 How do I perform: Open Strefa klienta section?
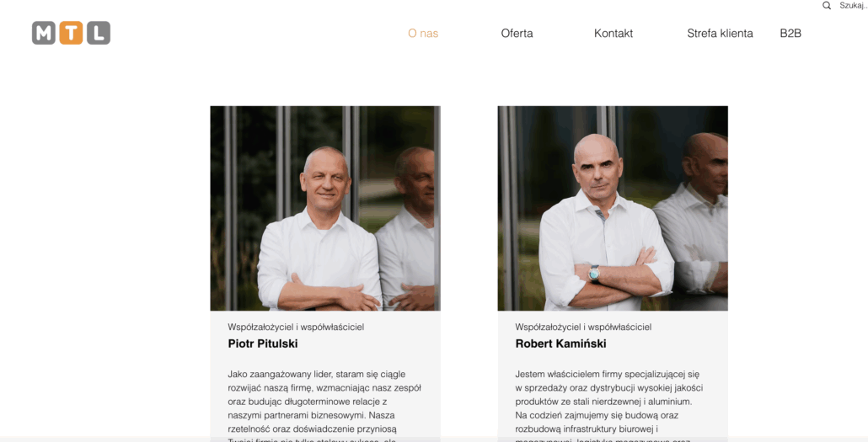720,33
